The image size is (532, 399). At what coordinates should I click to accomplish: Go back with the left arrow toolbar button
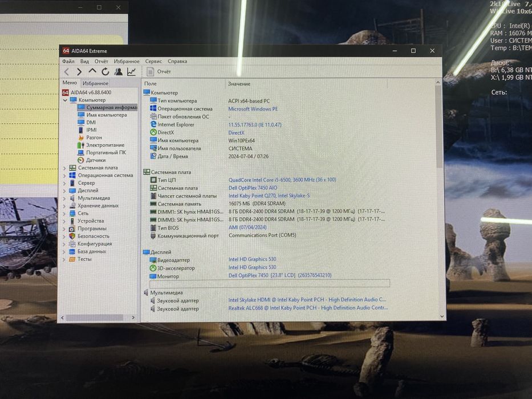67,72
